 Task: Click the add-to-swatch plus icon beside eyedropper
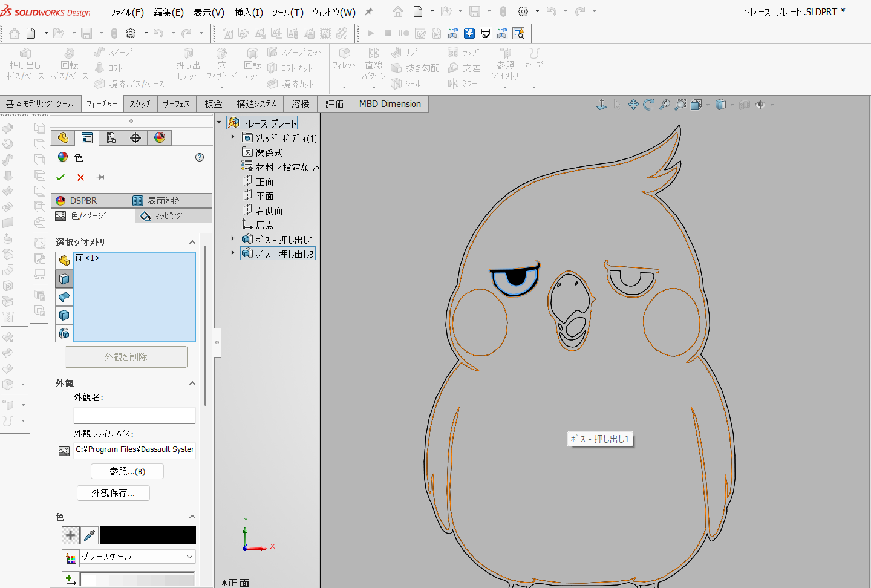tap(71, 535)
